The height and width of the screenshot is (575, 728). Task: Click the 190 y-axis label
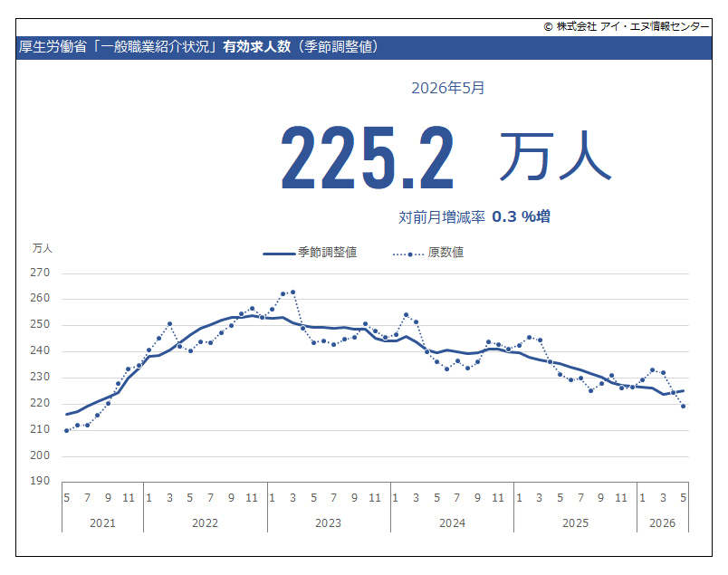click(40, 481)
